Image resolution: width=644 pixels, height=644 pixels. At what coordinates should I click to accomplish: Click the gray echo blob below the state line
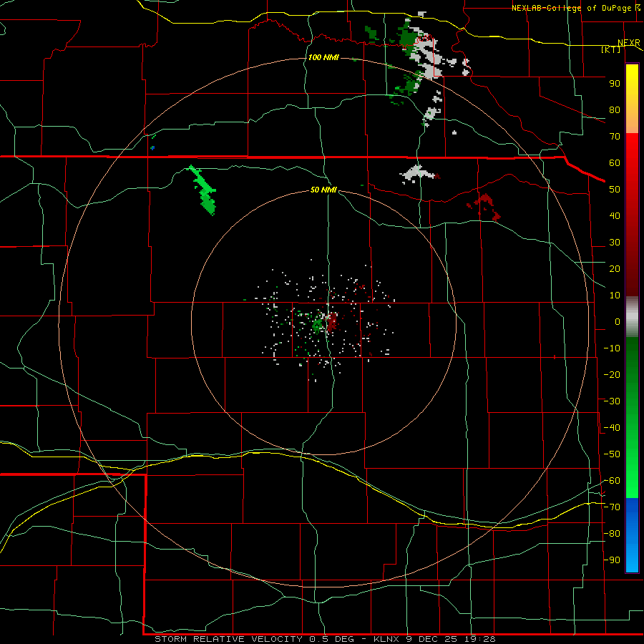(x=417, y=173)
